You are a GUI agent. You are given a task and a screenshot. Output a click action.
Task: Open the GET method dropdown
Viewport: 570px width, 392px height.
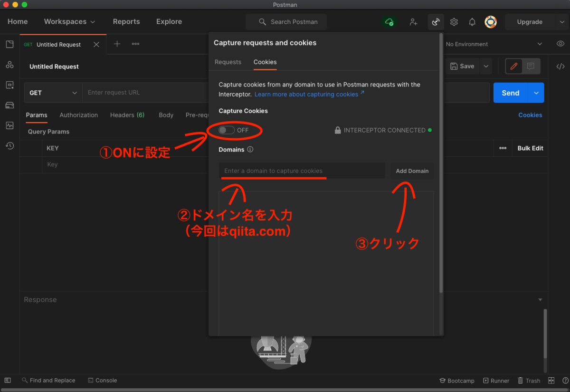pos(53,93)
